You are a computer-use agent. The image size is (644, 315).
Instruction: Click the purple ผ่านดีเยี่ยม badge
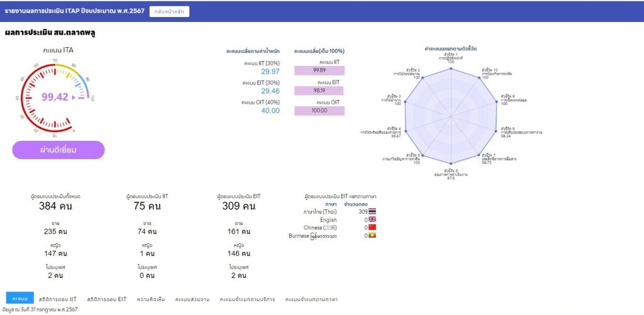coord(58,150)
